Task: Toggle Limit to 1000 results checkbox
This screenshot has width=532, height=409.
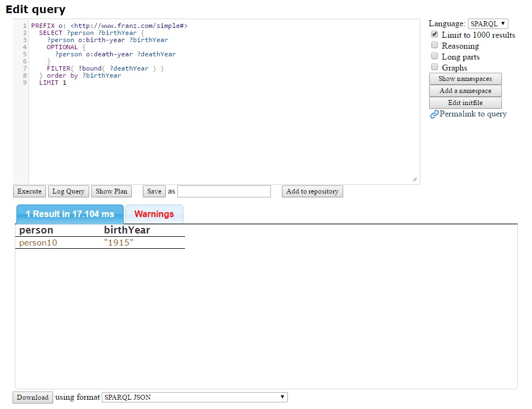Action: (x=435, y=34)
